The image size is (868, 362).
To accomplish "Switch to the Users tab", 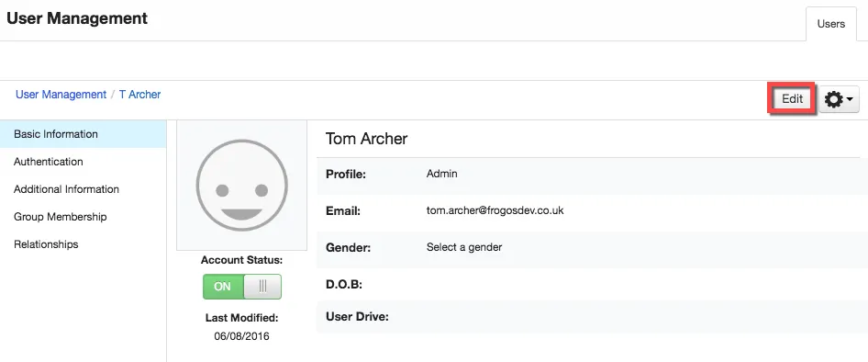I will click(x=831, y=24).
